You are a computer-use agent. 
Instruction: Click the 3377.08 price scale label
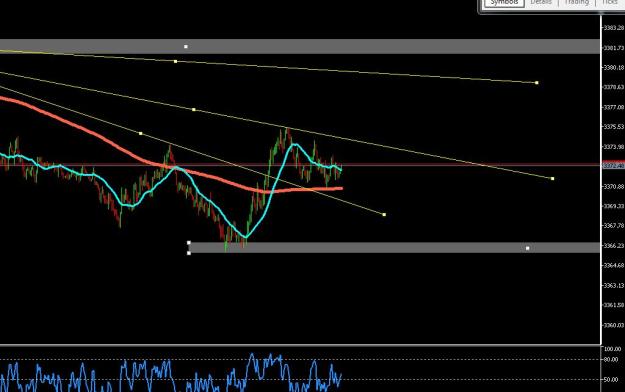pyautogui.click(x=613, y=107)
